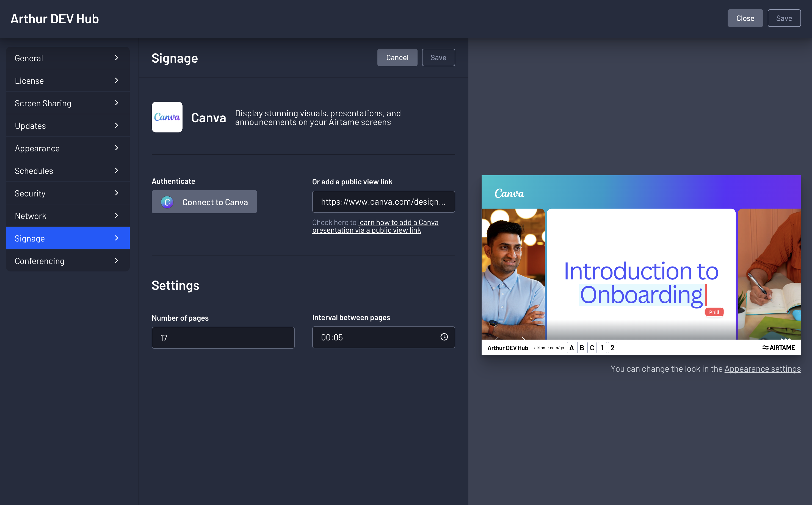812x505 pixels.
Task: Click the Authenticate label
Action: (x=173, y=181)
